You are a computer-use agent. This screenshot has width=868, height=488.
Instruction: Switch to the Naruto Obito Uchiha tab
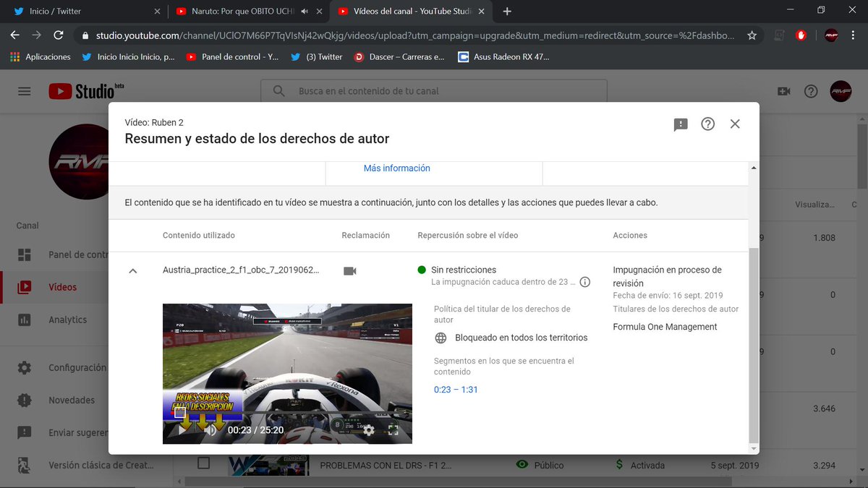[250, 12]
